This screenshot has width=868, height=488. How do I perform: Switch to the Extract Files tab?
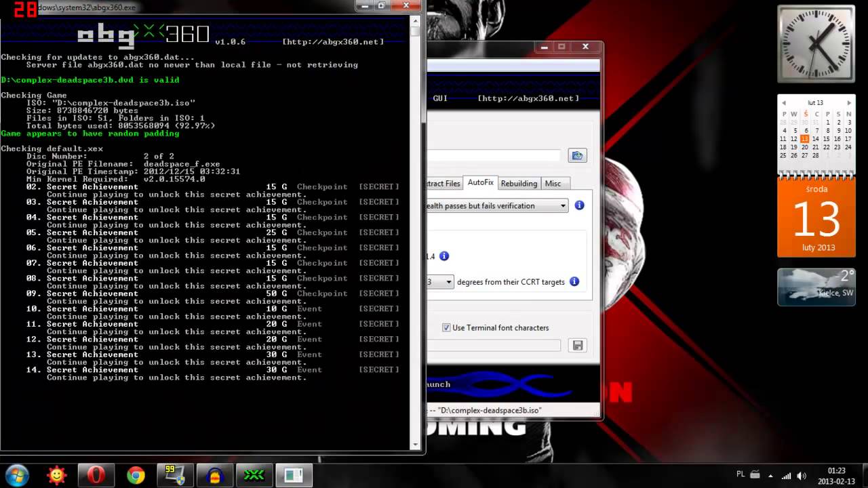[443, 184]
